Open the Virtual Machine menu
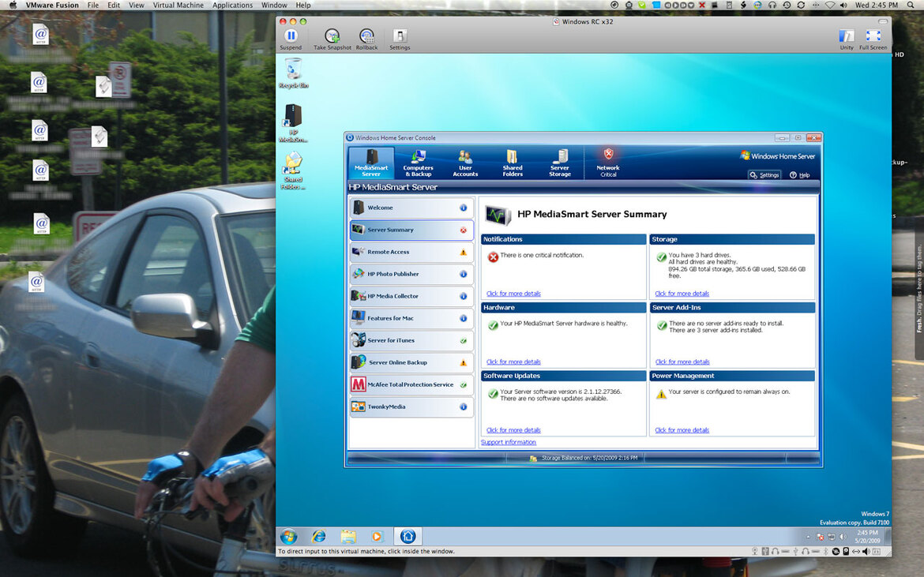The height and width of the screenshot is (577, 924). (178, 6)
